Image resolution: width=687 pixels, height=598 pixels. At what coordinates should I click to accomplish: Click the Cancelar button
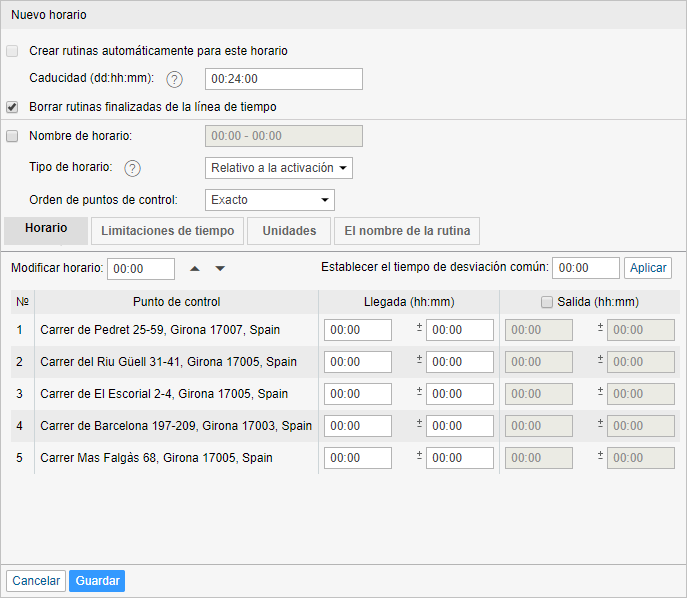pos(36,581)
